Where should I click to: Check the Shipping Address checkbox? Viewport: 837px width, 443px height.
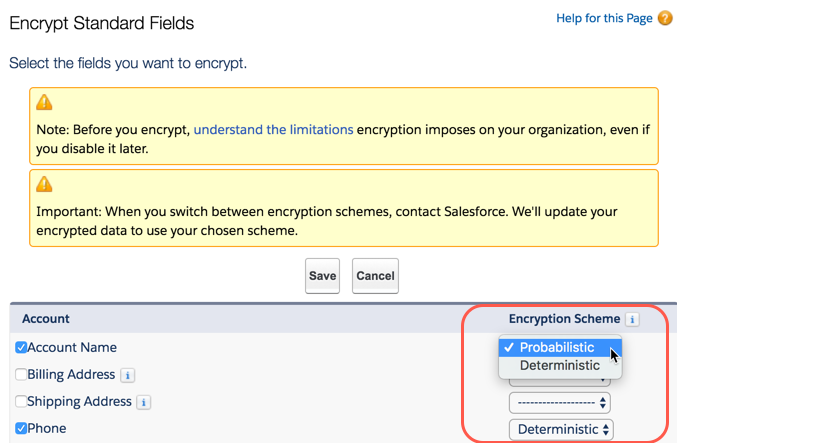tap(21, 401)
